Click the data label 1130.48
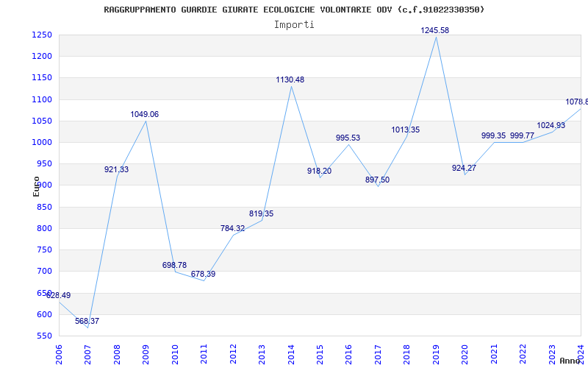This screenshot has width=588, height=368. click(290, 79)
